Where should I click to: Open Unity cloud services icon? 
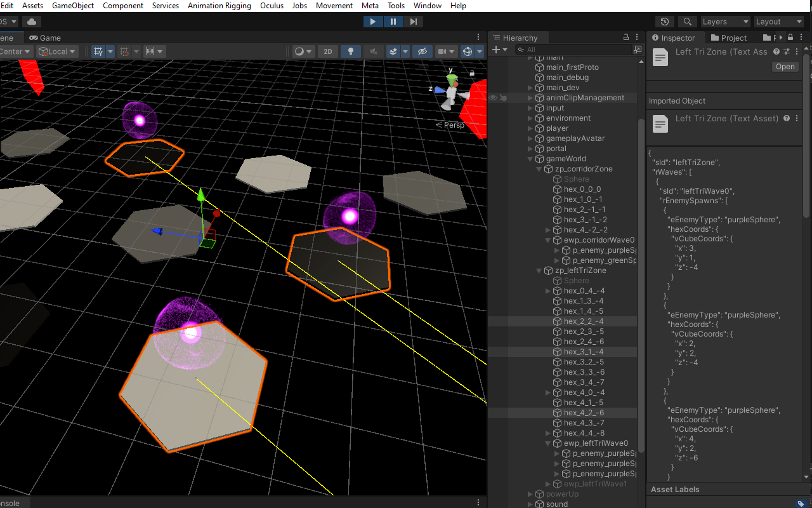[x=31, y=22]
